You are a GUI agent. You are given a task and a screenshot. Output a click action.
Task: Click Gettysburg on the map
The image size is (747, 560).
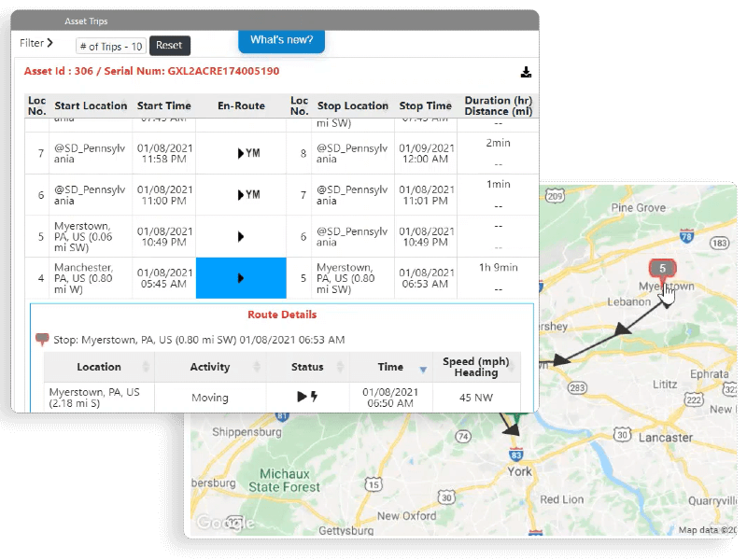coord(345,530)
